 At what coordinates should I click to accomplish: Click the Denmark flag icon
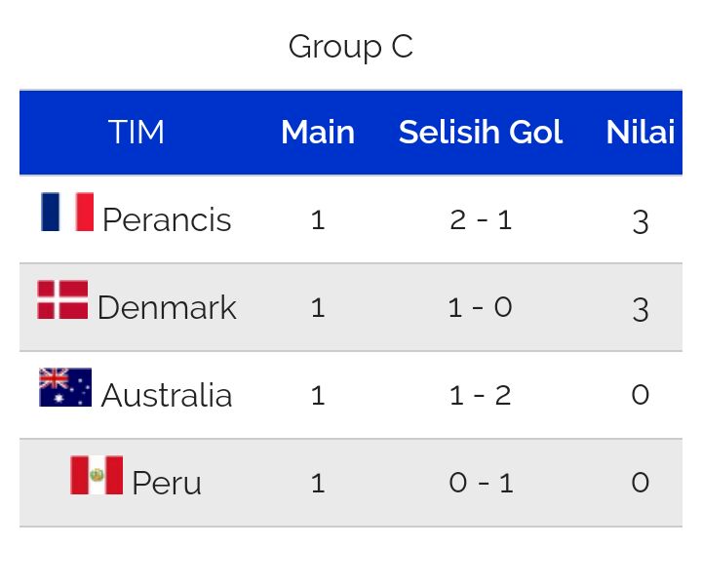click(x=62, y=299)
